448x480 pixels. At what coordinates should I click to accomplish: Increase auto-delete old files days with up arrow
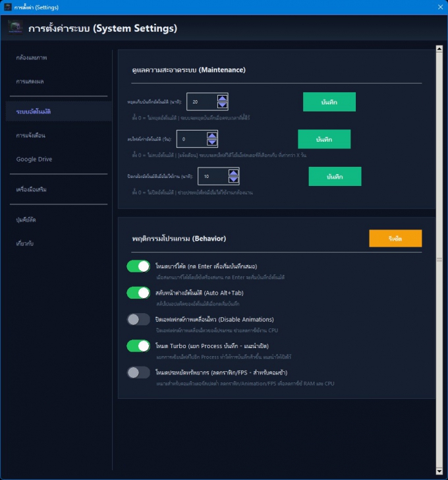tap(211, 135)
